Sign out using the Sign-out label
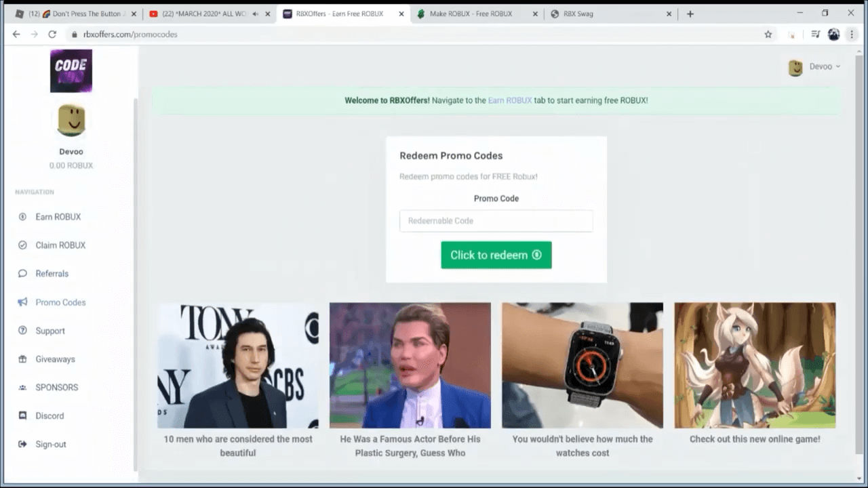The height and width of the screenshot is (488, 868). coord(51,445)
